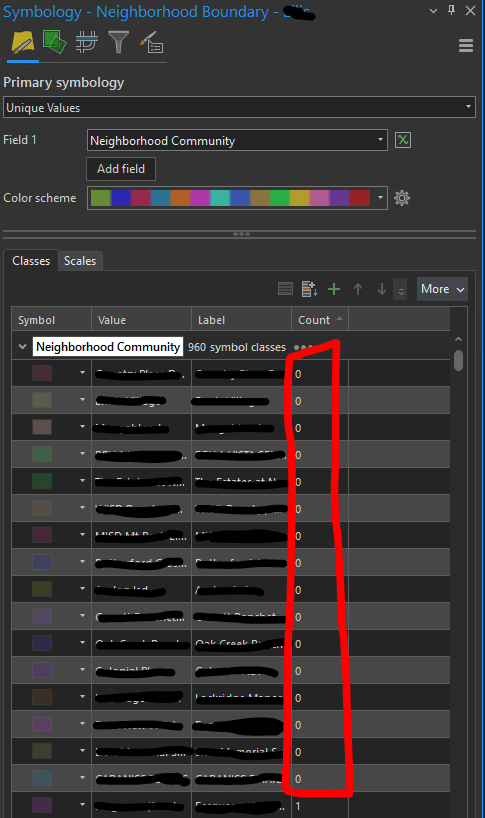Click the Symbol column header
The height and width of the screenshot is (818, 485).
coord(52,320)
